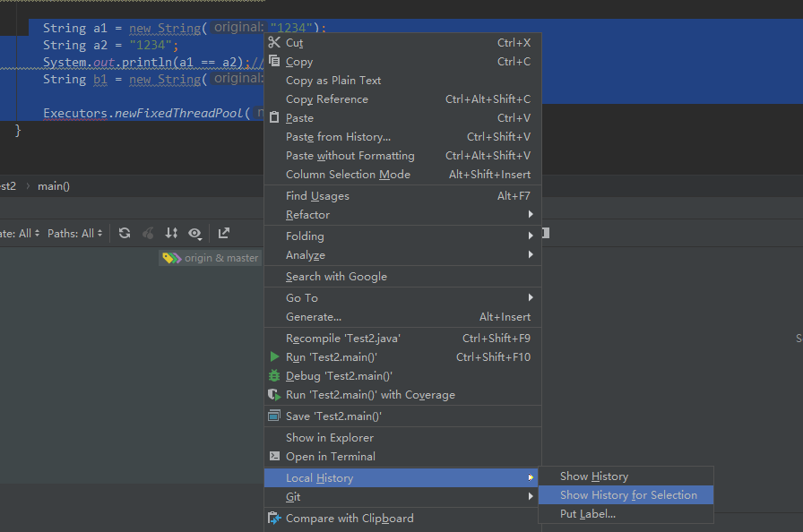Click the Debug bug icon

pyautogui.click(x=274, y=375)
